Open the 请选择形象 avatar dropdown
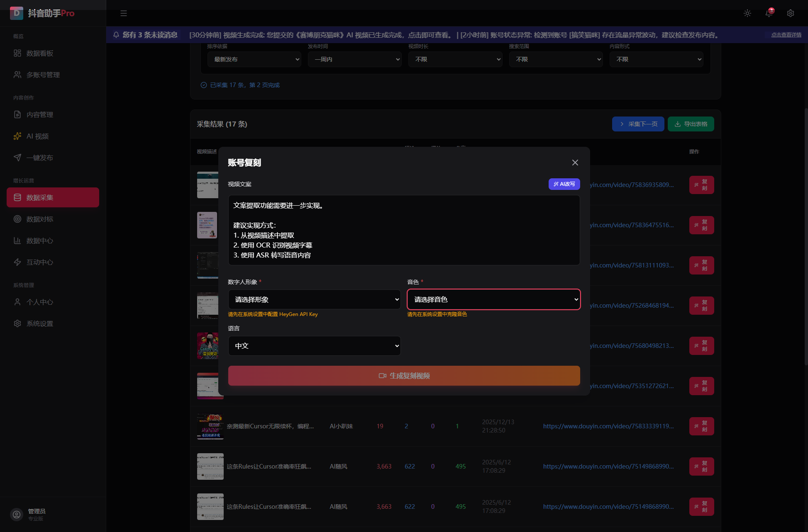The image size is (808, 532). point(314,299)
